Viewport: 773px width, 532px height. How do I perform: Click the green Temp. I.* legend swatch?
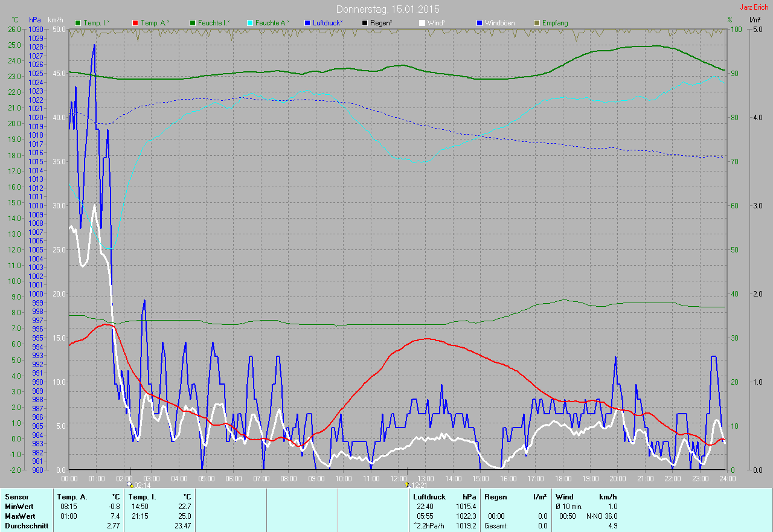(x=78, y=23)
